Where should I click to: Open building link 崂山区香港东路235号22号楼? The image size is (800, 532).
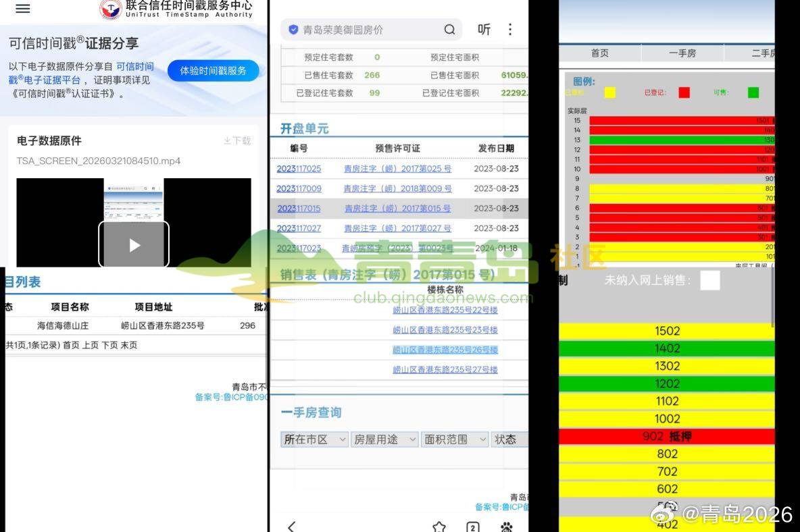pyautogui.click(x=445, y=310)
